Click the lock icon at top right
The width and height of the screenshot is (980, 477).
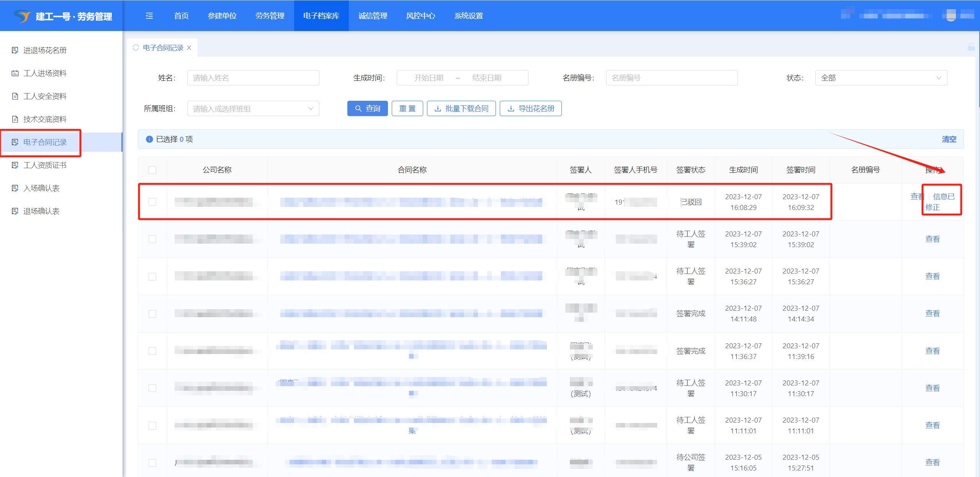click(x=971, y=47)
